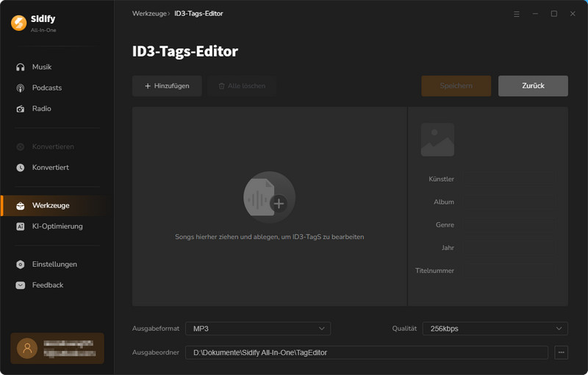The height and width of the screenshot is (375, 588).
Task: Click the Einstellungen hexagon gear icon
Action: point(21,265)
